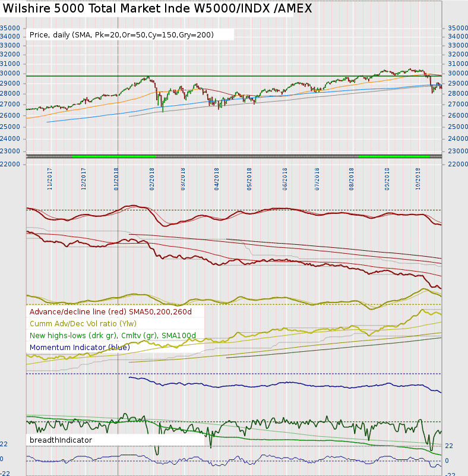Click the 03/2018 date label
468x476 pixels.
(x=182, y=179)
